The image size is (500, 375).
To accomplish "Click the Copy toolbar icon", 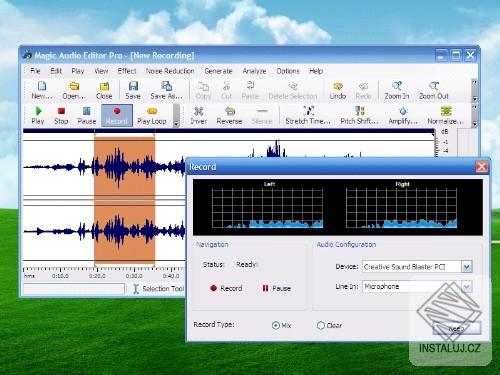I will pyautogui.click(x=203, y=90).
